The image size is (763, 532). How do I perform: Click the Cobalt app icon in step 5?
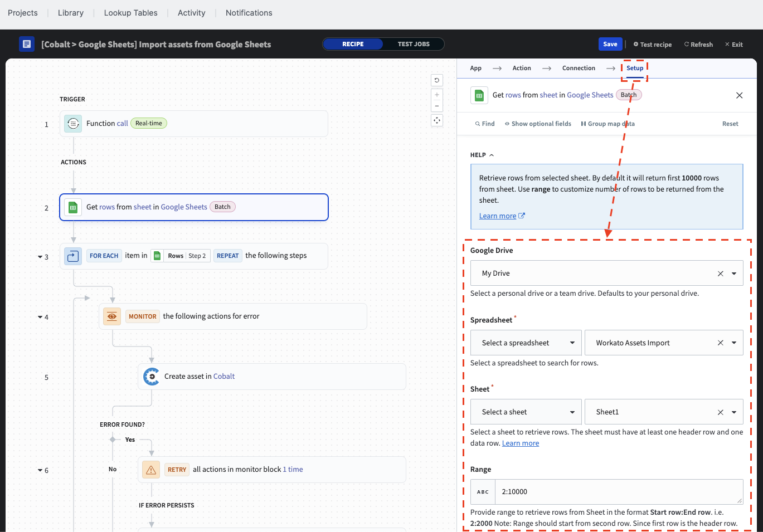151,377
